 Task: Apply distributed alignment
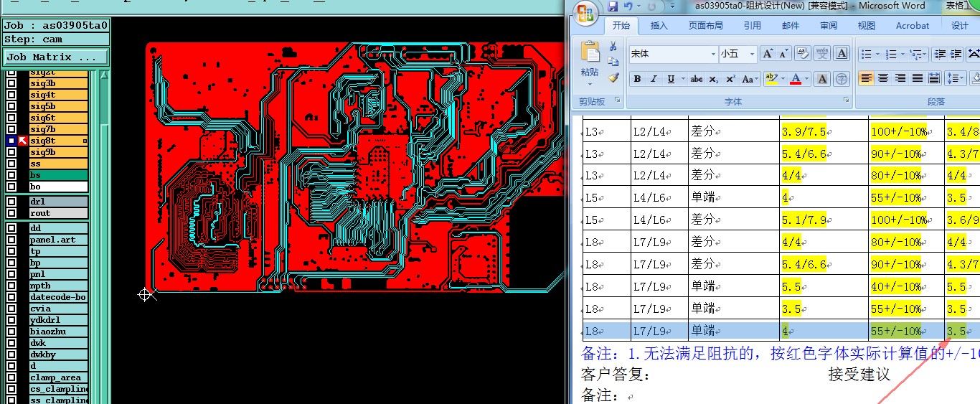point(935,78)
